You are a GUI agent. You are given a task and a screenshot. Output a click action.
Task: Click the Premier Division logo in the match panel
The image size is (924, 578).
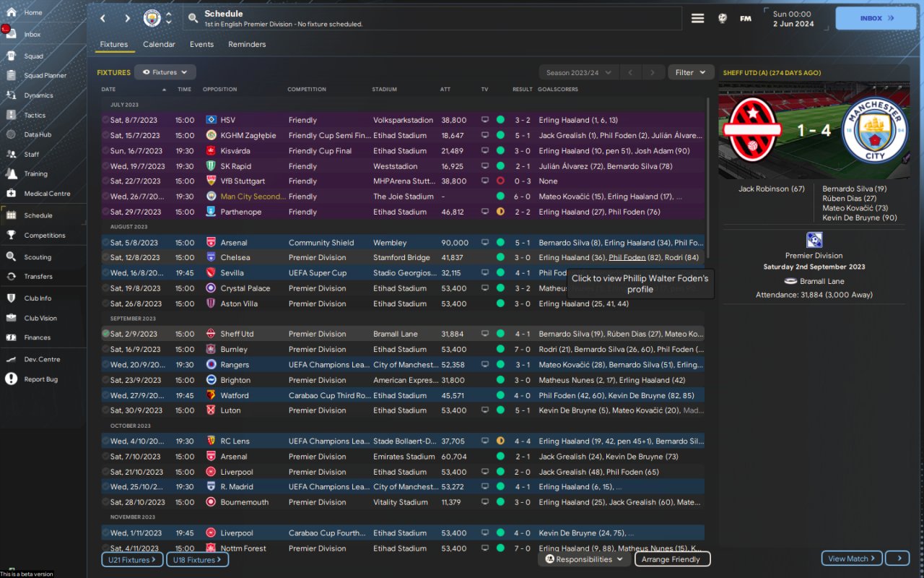pos(814,240)
